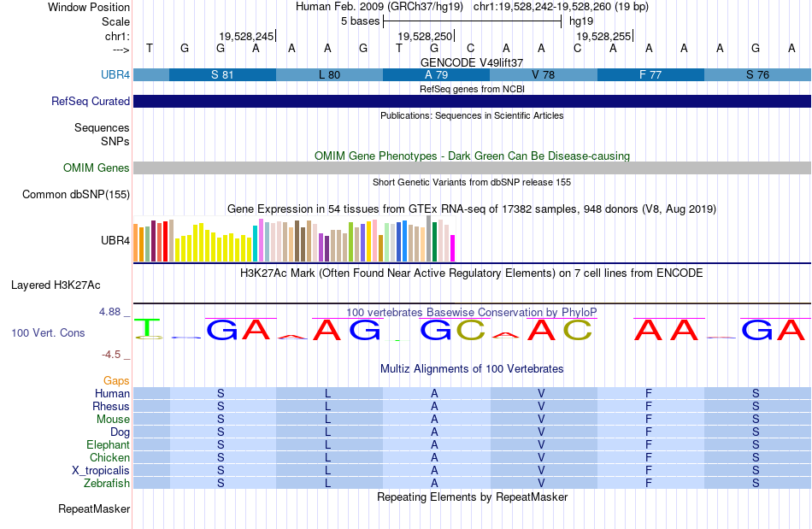Click the 19,528,250 position marker

425,36
